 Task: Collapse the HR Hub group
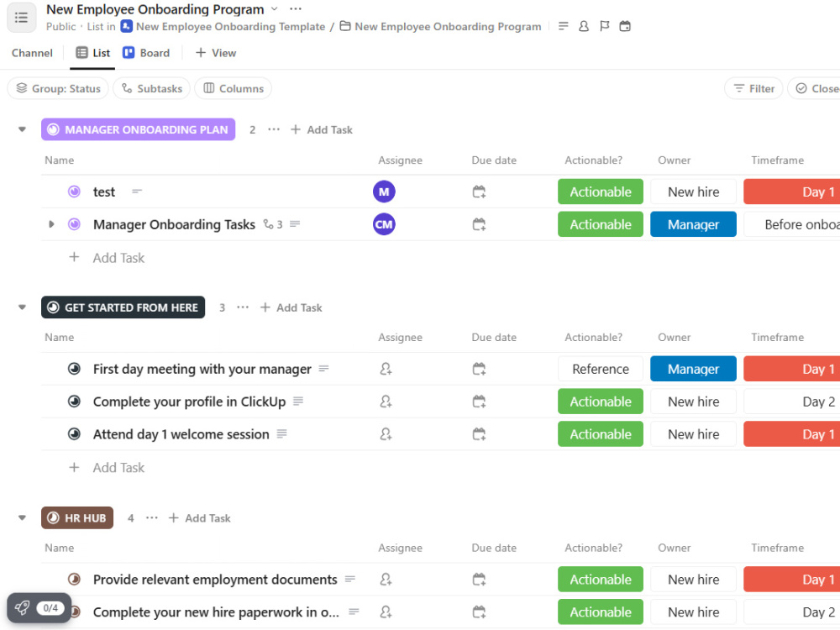click(x=22, y=518)
